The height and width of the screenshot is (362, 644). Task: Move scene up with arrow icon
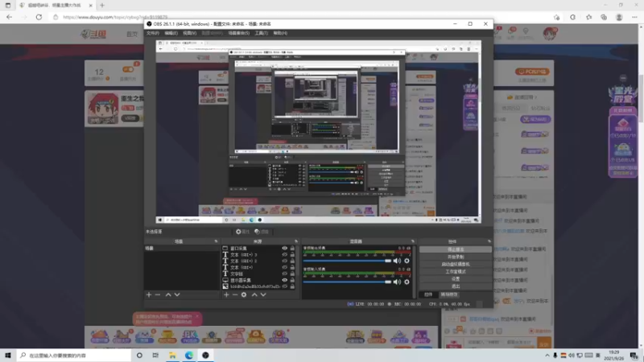168,294
